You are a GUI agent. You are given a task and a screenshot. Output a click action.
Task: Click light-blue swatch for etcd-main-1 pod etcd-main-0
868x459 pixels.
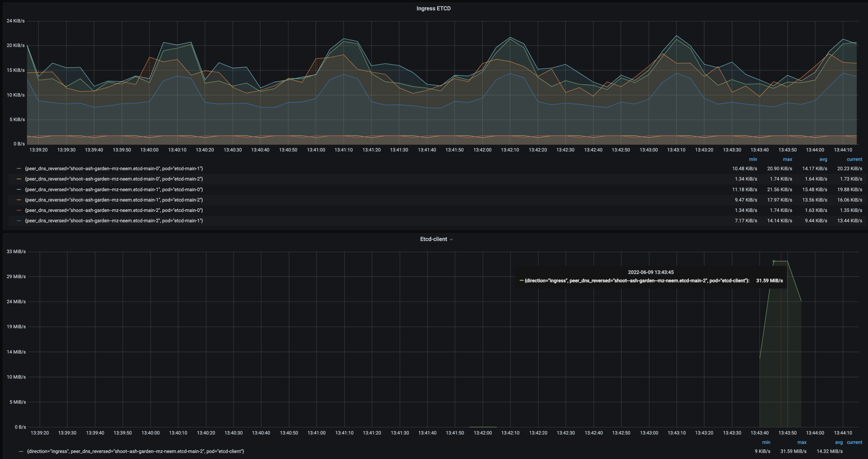pyautogui.click(x=19, y=189)
